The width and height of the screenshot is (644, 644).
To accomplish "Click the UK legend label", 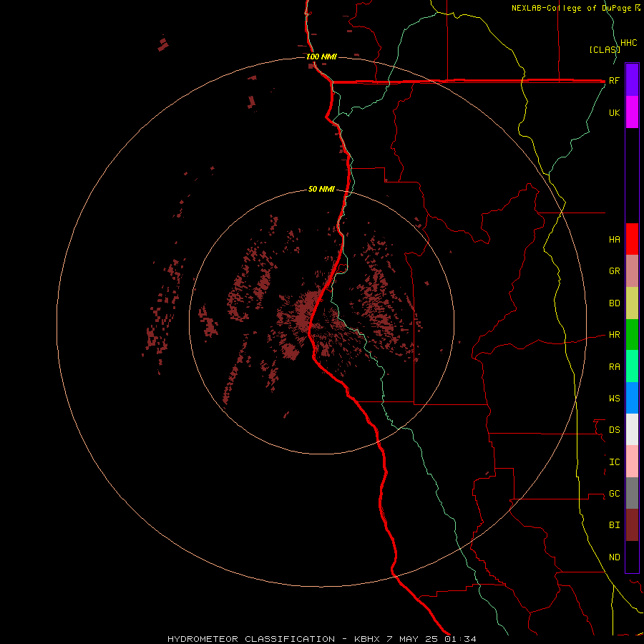I will tap(615, 112).
